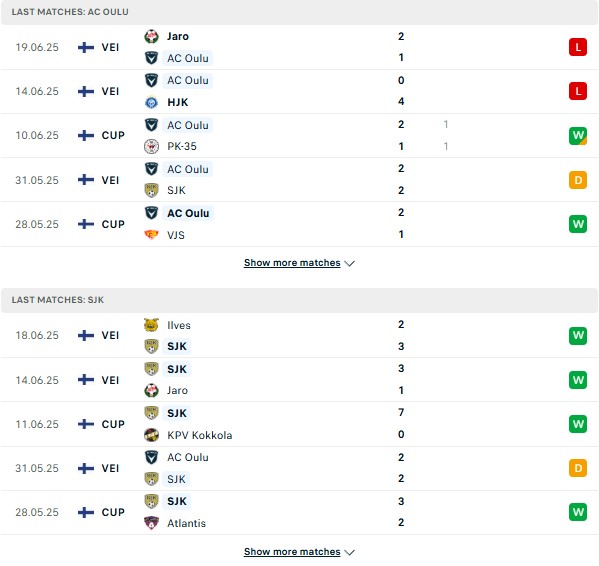Click the PK-35 team logo

click(151, 146)
